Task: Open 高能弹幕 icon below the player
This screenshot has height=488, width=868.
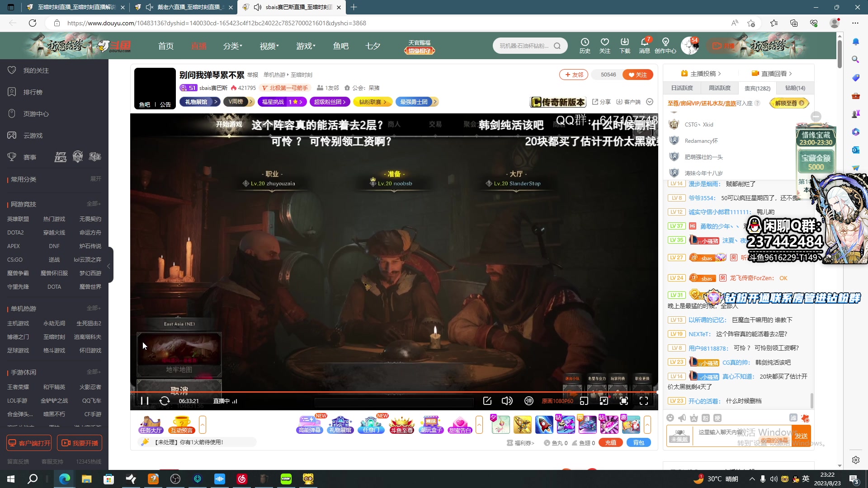Action: (x=310, y=425)
